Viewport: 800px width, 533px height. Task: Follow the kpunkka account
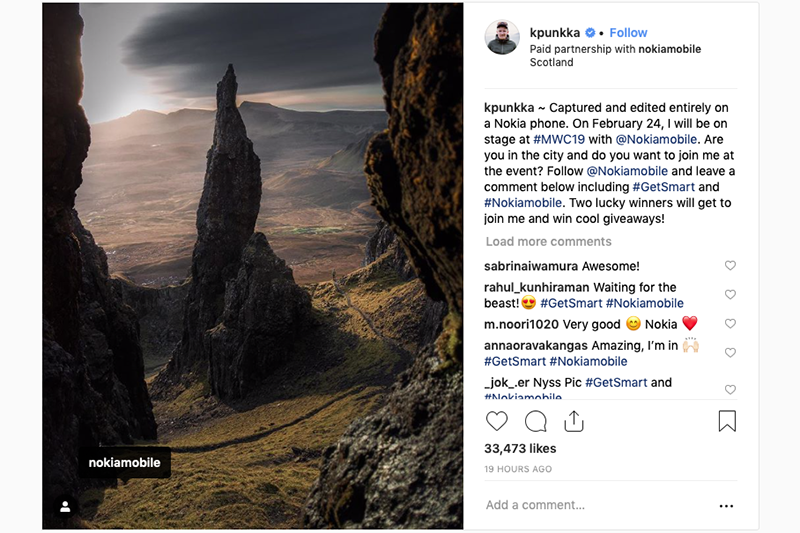click(x=628, y=33)
